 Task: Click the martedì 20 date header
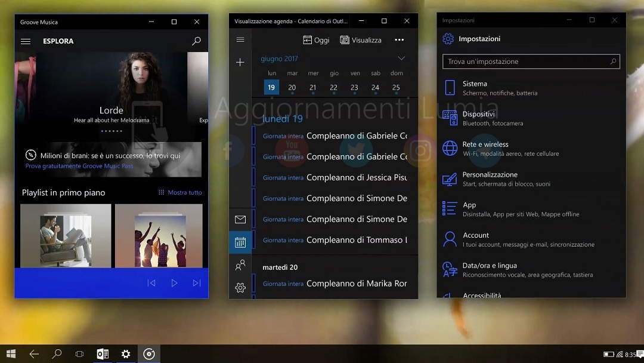(280, 267)
